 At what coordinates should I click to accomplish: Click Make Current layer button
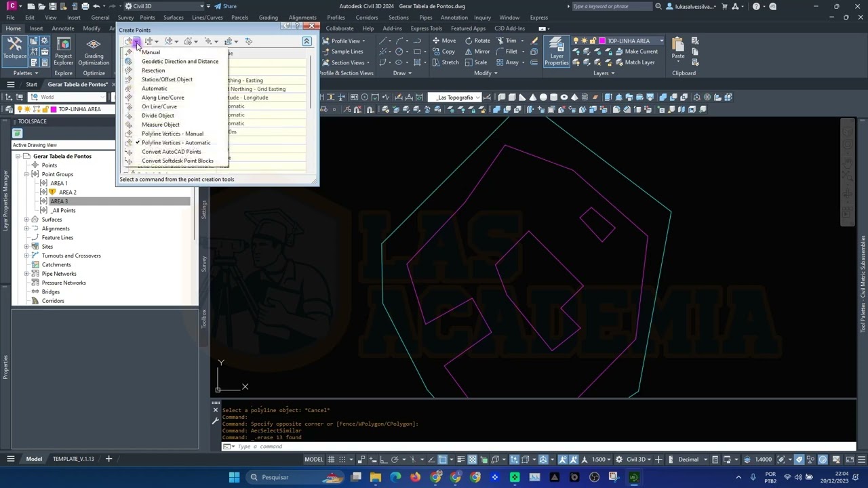coord(635,52)
